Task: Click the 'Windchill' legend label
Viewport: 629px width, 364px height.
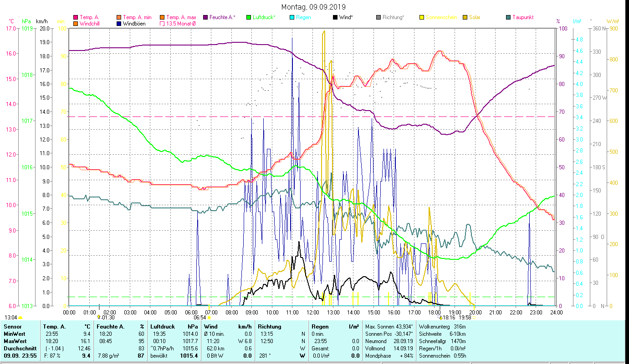Action: [90, 24]
